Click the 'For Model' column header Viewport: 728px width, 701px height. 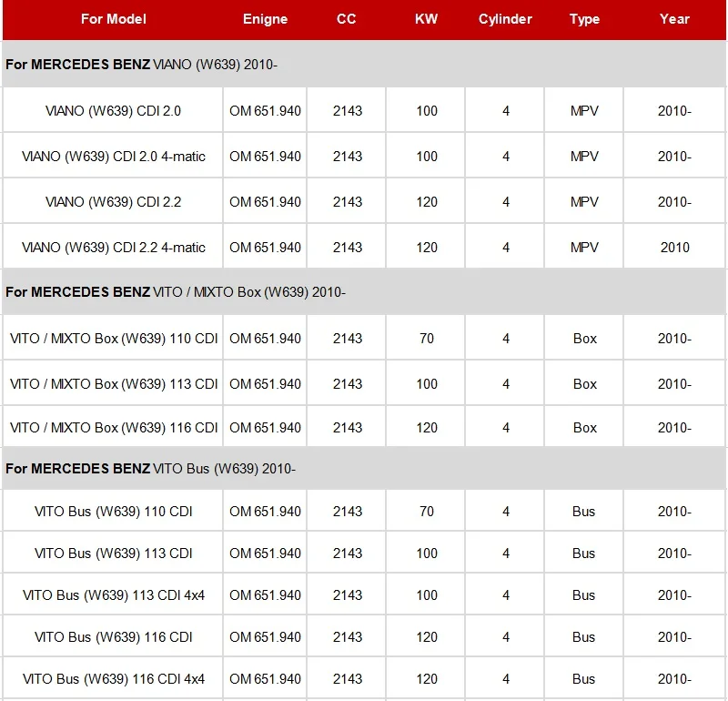113,19
